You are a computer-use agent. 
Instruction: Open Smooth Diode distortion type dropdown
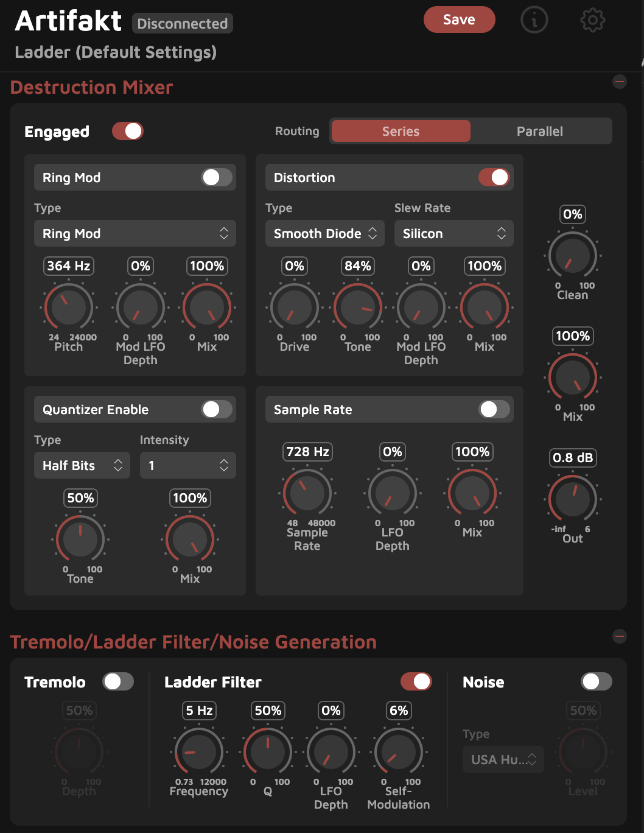tap(325, 233)
